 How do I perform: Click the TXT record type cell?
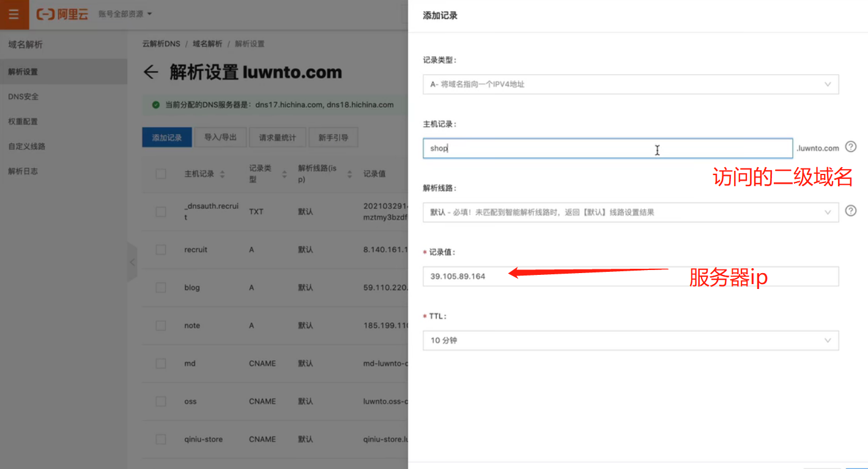pos(256,212)
